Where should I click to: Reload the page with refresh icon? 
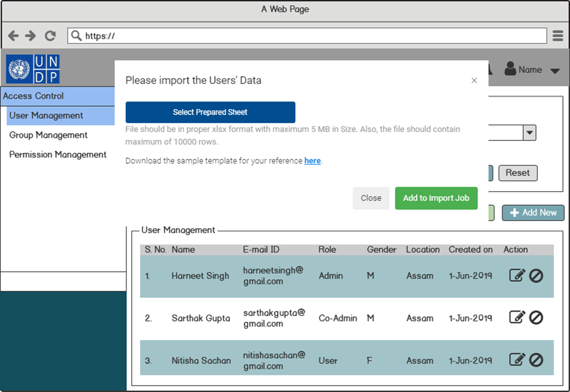coord(50,36)
